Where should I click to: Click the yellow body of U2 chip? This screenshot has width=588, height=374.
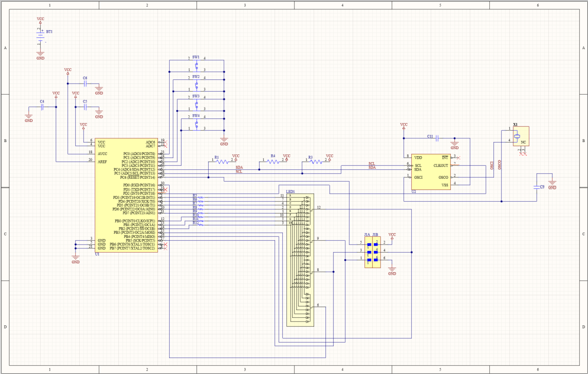pos(431,172)
